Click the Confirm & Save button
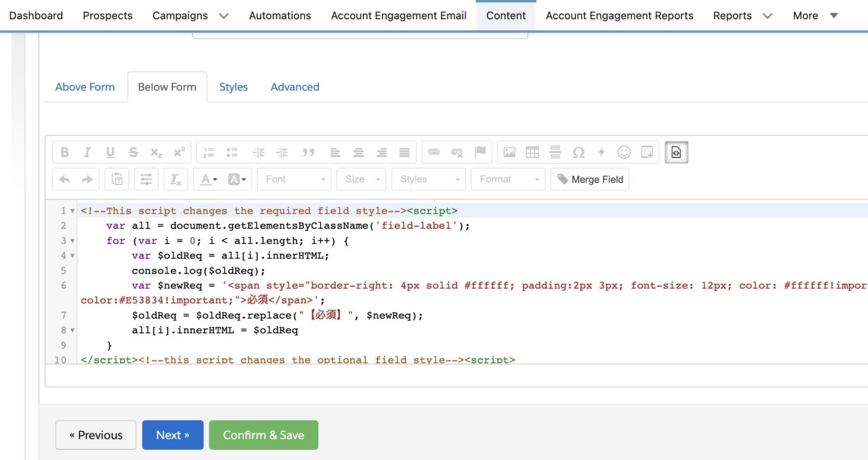868x460 pixels. tap(263, 434)
